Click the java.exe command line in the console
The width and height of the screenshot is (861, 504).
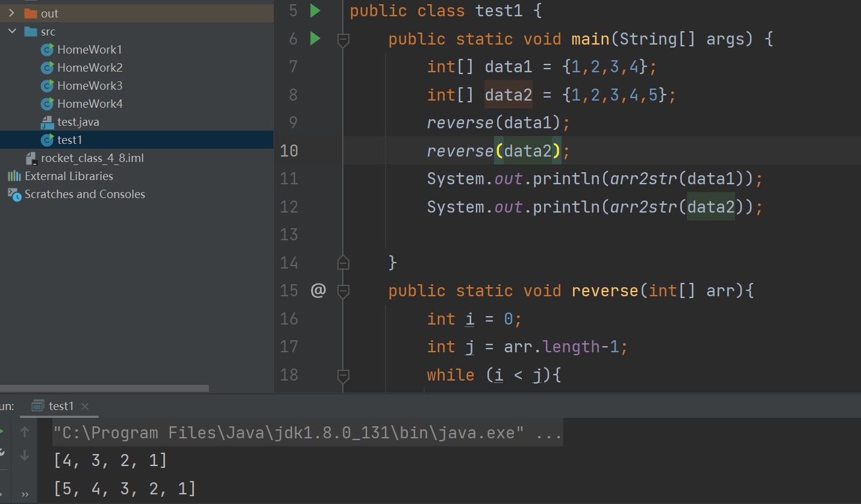click(x=308, y=433)
